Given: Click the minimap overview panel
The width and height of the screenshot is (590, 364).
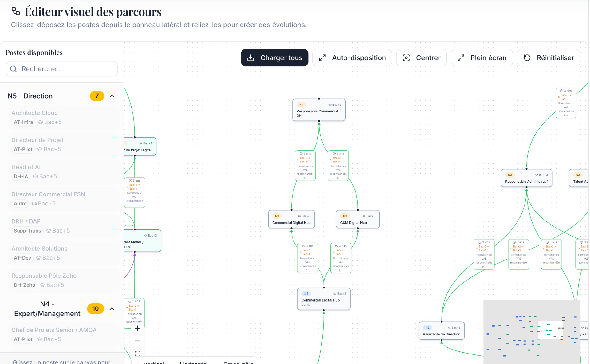Looking at the screenshot, I should (532, 332).
